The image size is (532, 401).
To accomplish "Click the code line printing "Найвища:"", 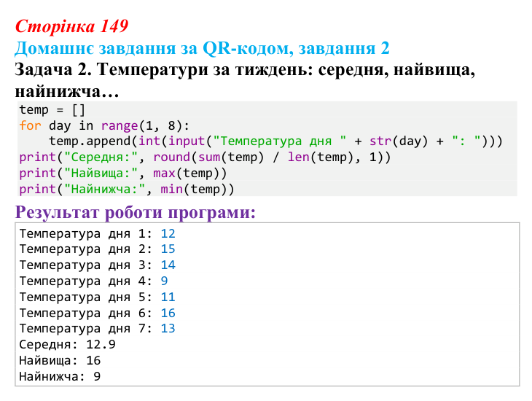I will coord(123,174).
